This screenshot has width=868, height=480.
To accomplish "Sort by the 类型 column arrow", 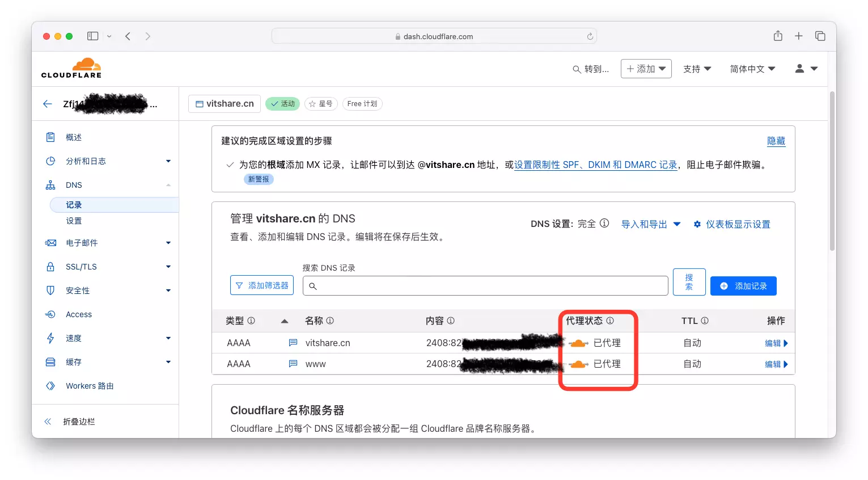I will [285, 321].
